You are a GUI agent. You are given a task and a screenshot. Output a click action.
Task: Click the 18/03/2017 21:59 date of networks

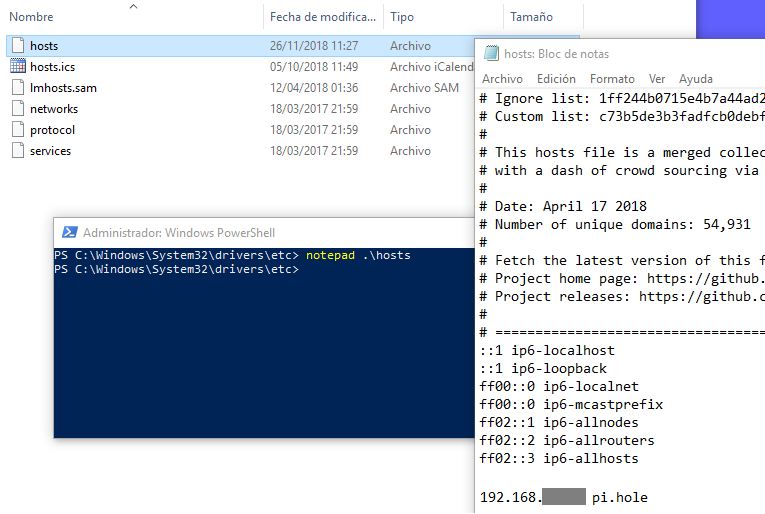[x=314, y=108]
